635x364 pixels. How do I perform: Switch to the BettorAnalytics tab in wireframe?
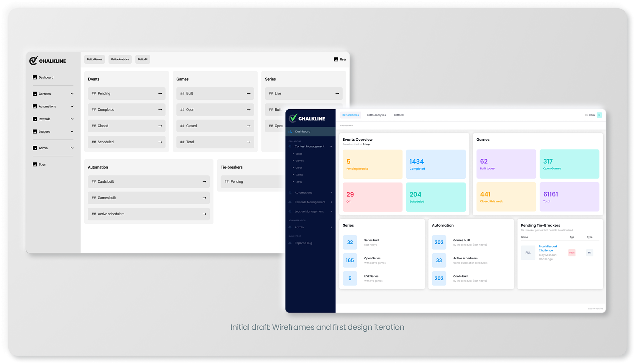pos(120,59)
